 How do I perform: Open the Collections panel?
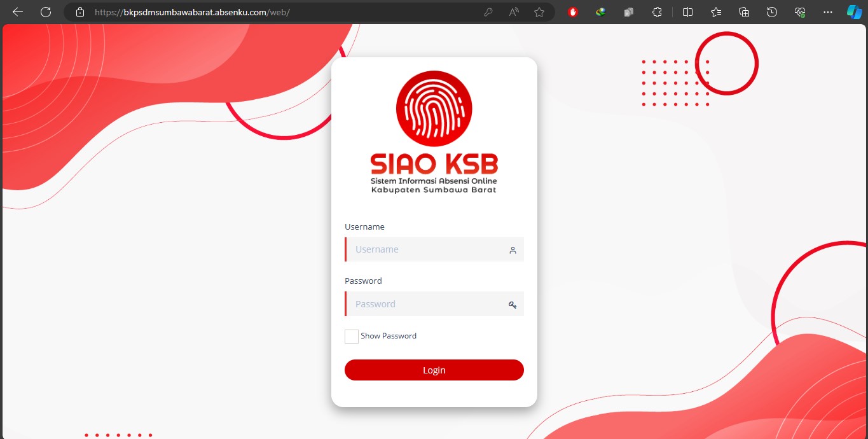click(x=744, y=12)
